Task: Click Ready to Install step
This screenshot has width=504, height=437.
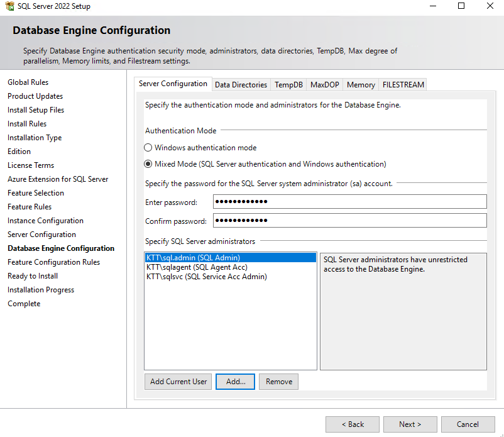Action: pyautogui.click(x=33, y=276)
